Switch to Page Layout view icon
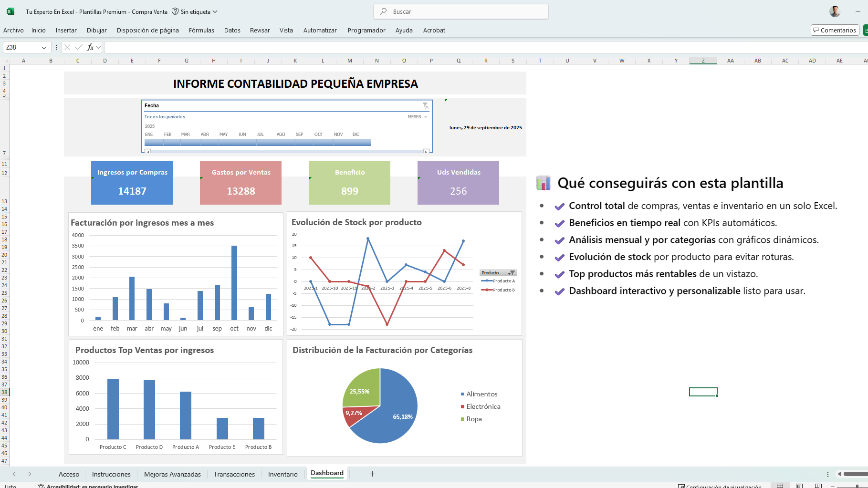Viewport: 868px width, 488px height. coord(799,486)
